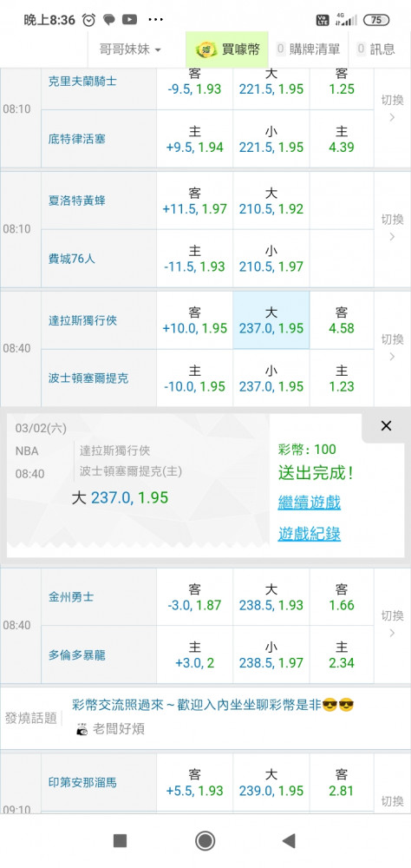Tap the chat bubble notification icon

tap(109, 20)
